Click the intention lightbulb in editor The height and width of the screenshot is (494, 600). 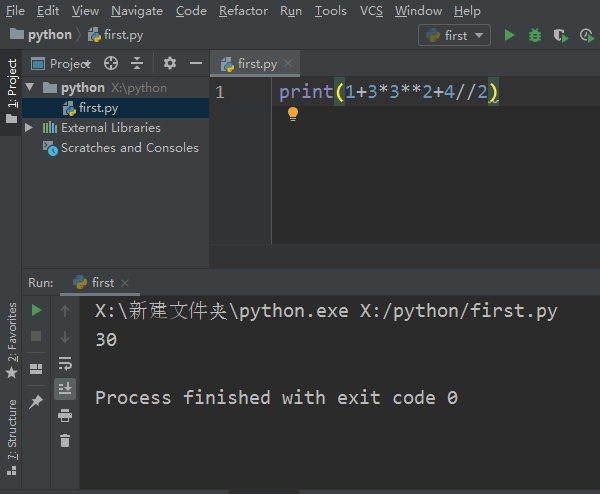click(293, 114)
